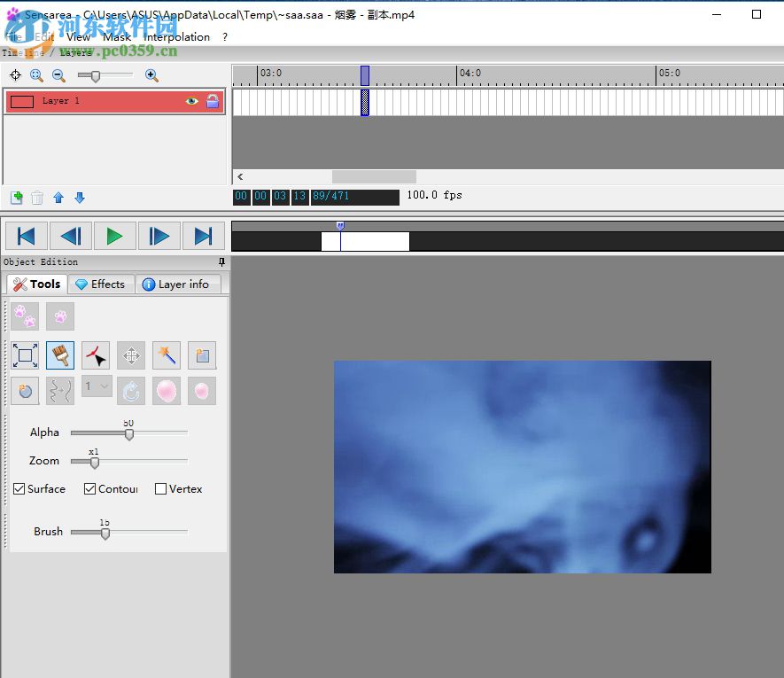Open the Interpolation menu
Image resolution: width=784 pixels, height=678 pixels.
177,37
